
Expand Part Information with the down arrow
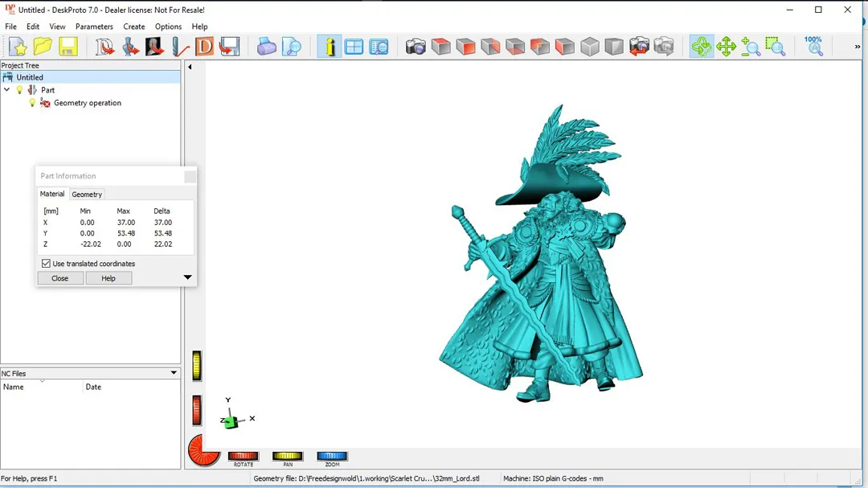(x=187, y=277)
